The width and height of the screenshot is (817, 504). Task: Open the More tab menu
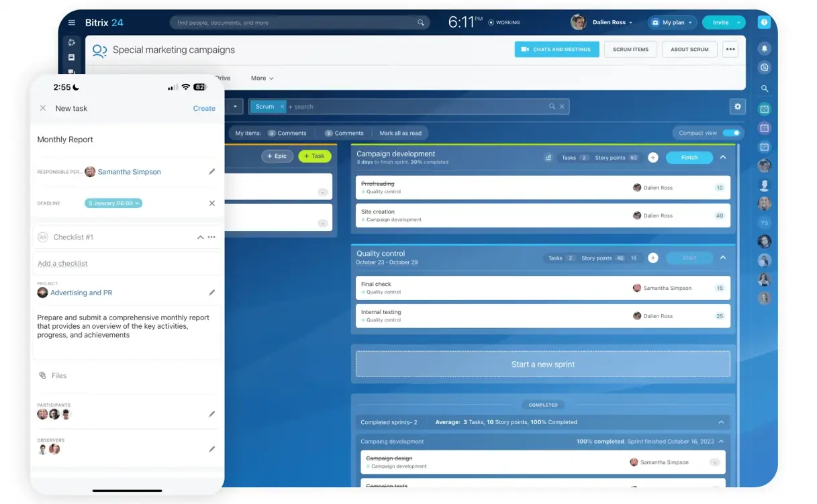coord(262,79)
